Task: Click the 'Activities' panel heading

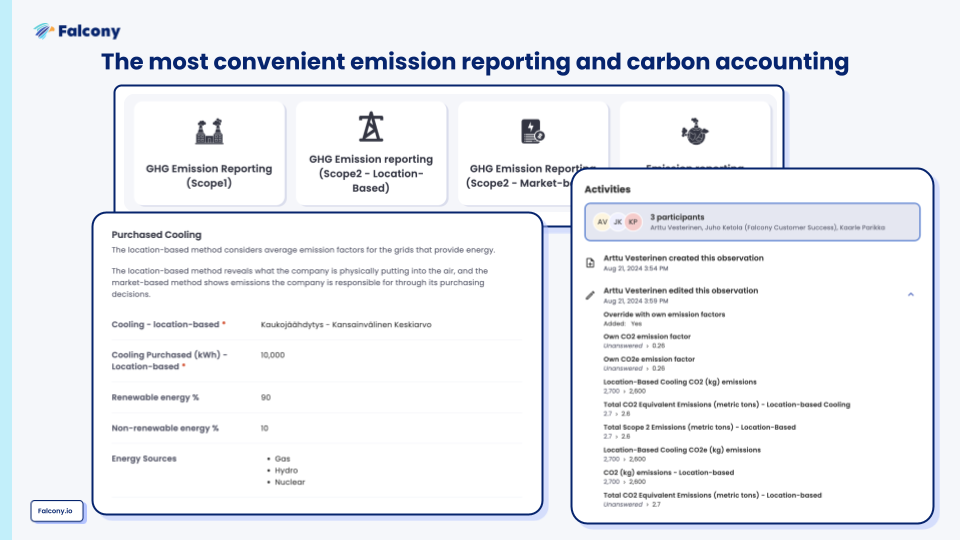Action: point(607,189)
